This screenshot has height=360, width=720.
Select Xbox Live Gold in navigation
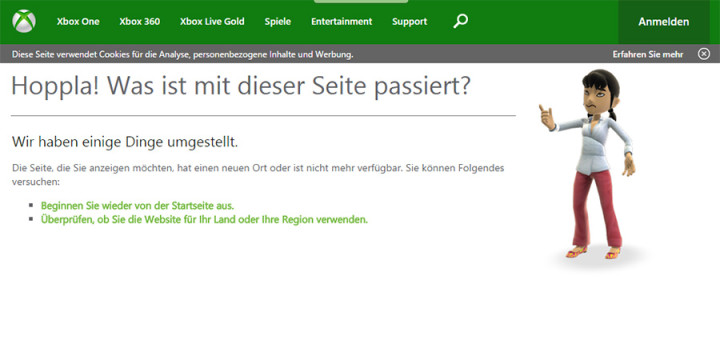(x=212, y=22)
